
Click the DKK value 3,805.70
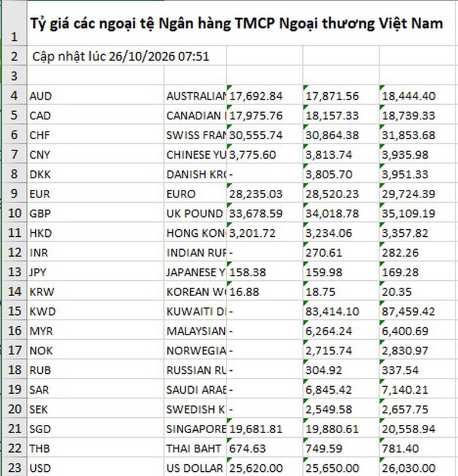[x=341, y=173]
